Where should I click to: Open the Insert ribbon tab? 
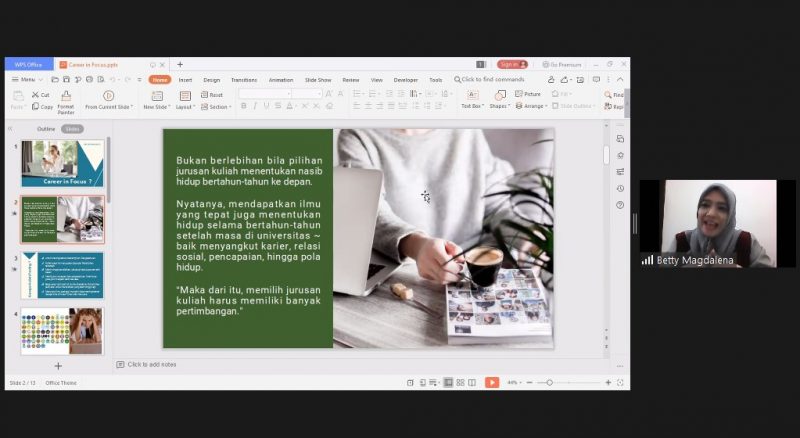185,80
